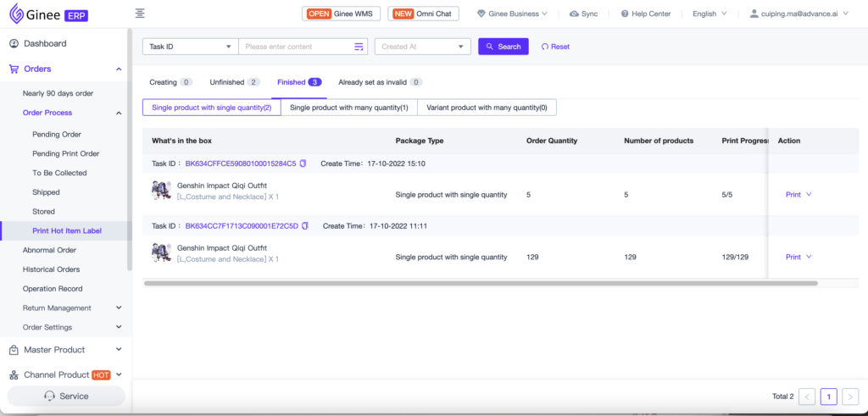Select Single product with many quantity(1) filter
Image resolution: width=868 pixels, height=416 pixels.
[348, 108]
